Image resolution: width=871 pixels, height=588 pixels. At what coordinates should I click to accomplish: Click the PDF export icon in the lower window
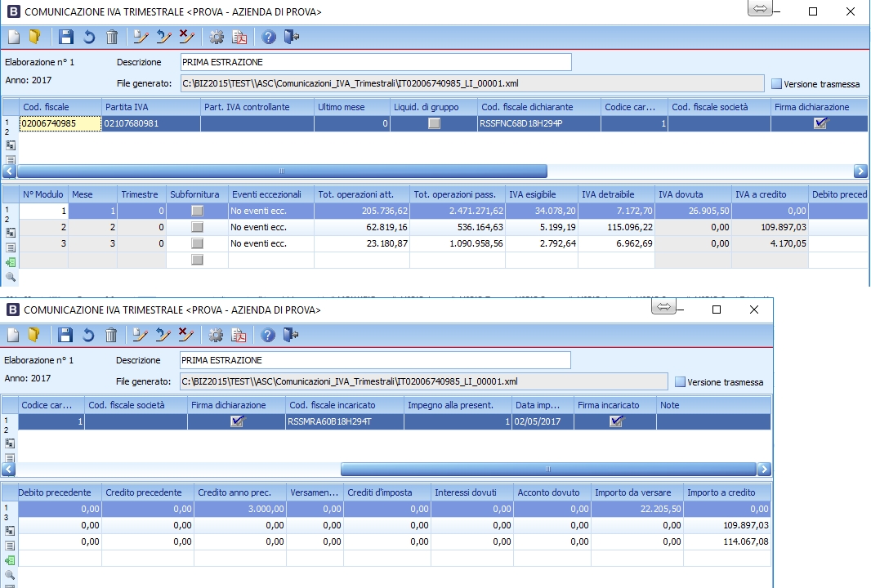(239, 335)
